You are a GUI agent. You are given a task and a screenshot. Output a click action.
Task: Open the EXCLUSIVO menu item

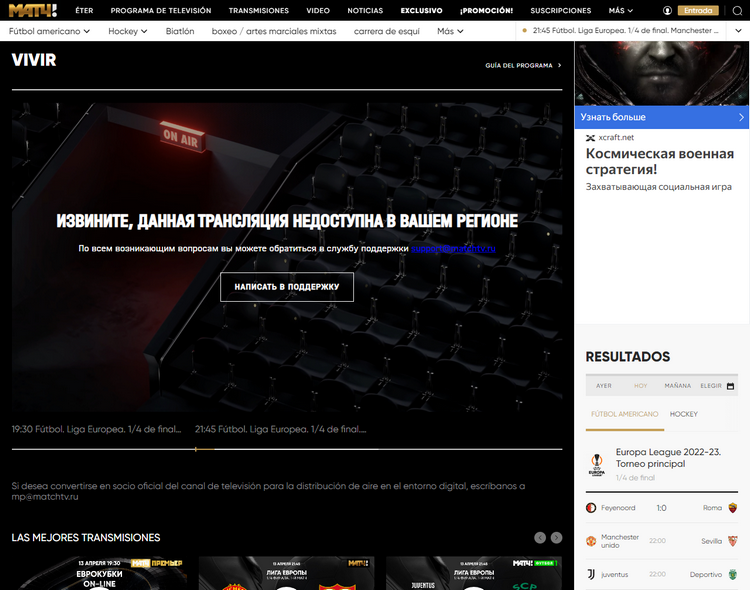pos(421,11)
